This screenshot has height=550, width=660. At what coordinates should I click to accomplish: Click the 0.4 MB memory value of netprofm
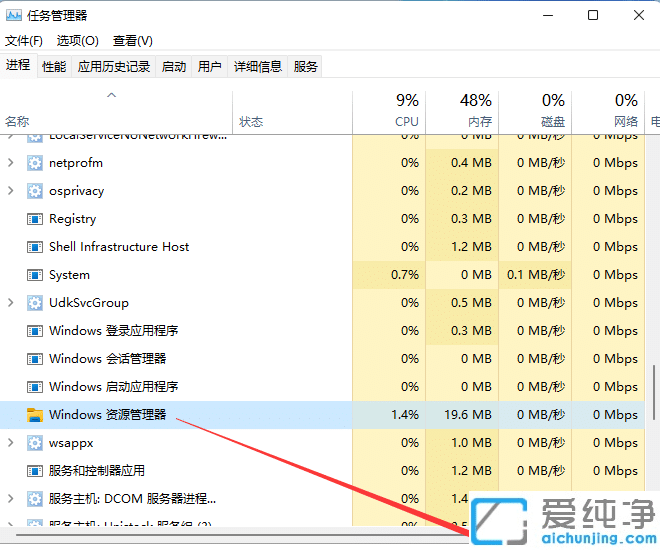click(471, 163)
